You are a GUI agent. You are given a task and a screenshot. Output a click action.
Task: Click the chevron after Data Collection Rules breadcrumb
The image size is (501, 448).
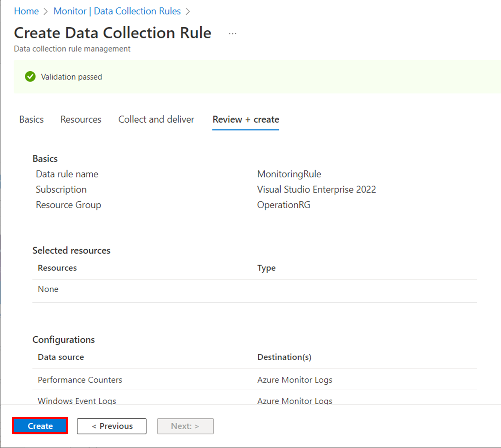(x=188, y=11)
